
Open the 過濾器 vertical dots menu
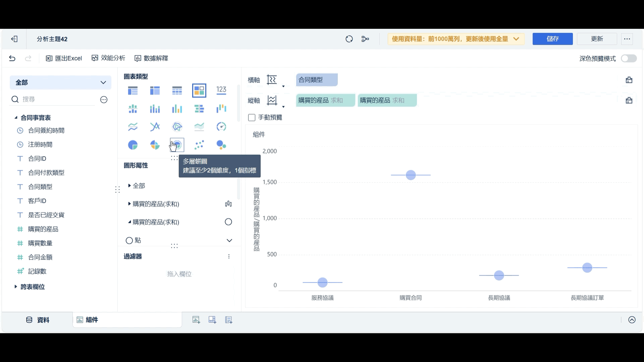pyautogui.click(x=229, y=256)
